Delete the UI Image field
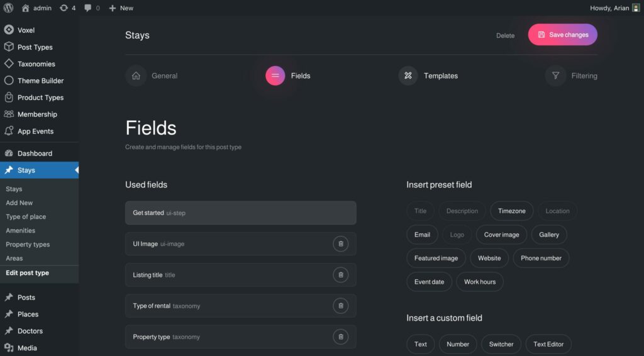The image size is (644, 356). [340, 244]
